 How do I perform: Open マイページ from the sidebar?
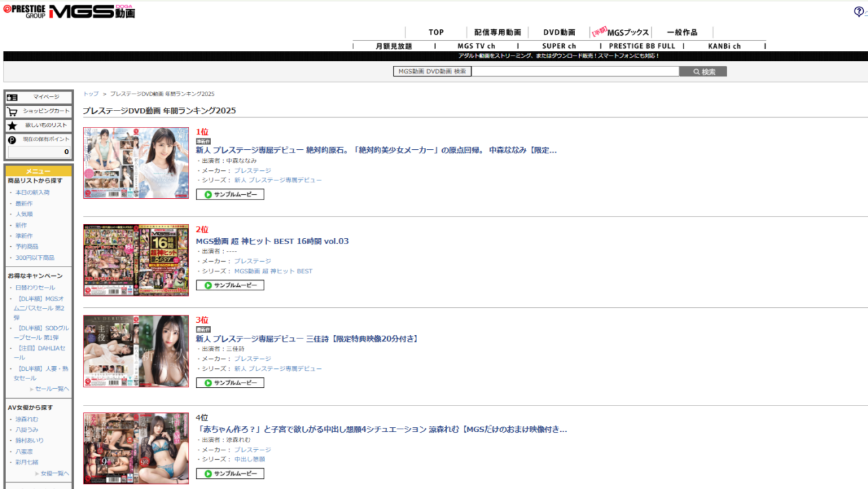click(39, 97)
